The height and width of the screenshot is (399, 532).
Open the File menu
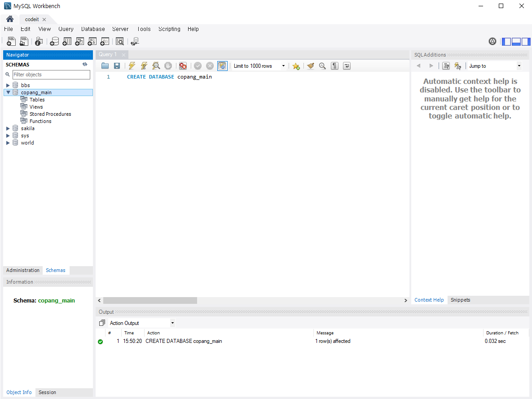click(9, 29)
